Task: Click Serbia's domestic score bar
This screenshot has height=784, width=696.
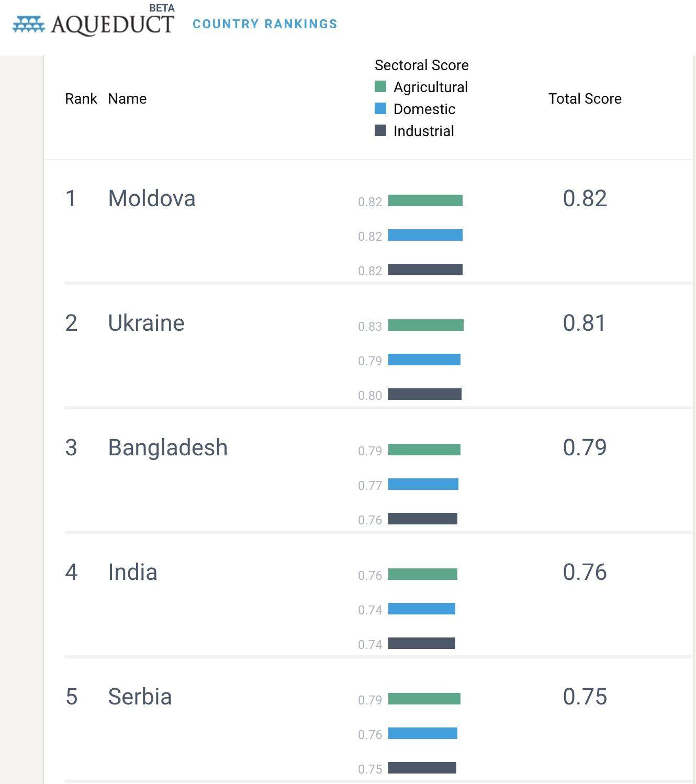Action: (x=422, y=733)
